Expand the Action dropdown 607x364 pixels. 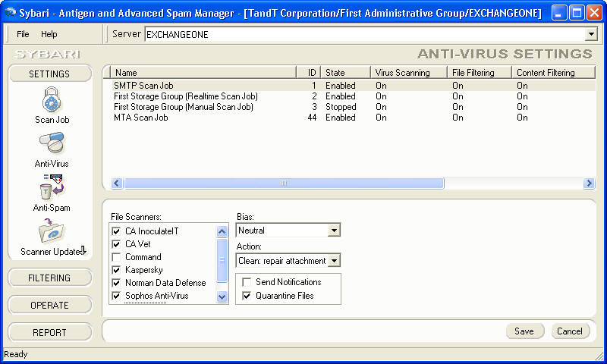coord(334,261)
